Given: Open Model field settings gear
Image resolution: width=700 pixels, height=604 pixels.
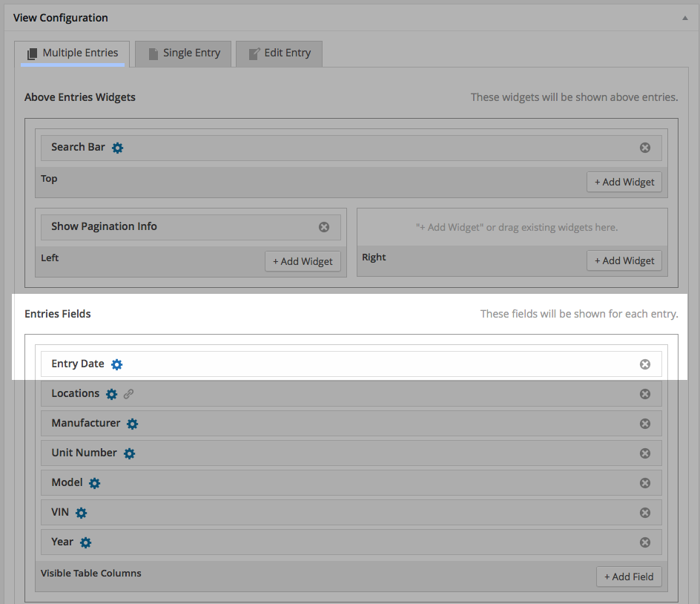Looking at the screenshot, I should [94, 483].
